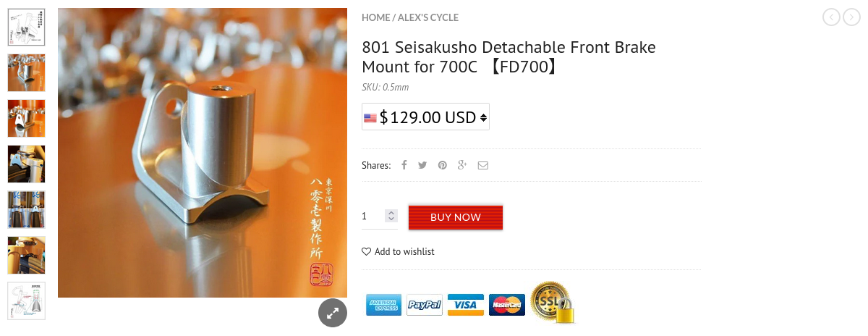Viewport: 868px width, 336px height.
Task: Share product on Twitter
Action: pyautogui.click(x=422, y=165)
